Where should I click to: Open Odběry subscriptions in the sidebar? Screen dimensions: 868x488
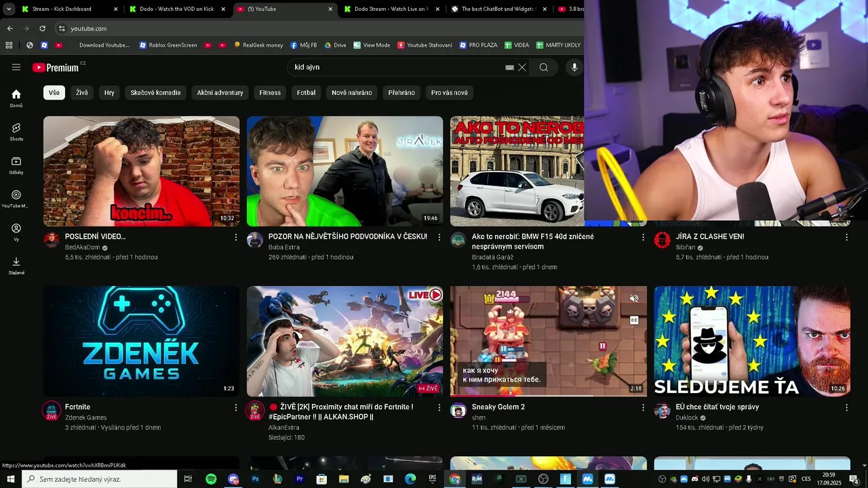[16, 165]
